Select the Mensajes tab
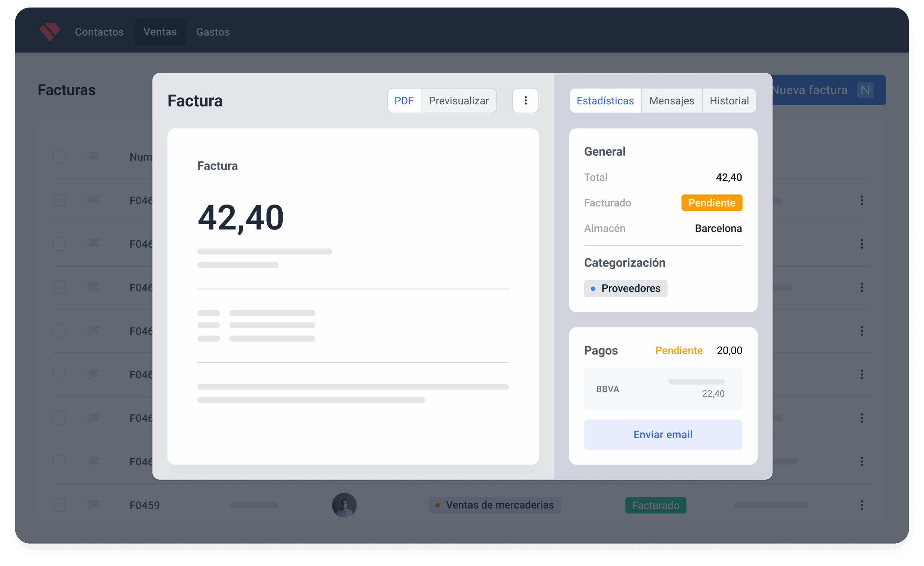The height and width of the screenshot is (566, 924). pyautogui.click(x=672, y=100)
